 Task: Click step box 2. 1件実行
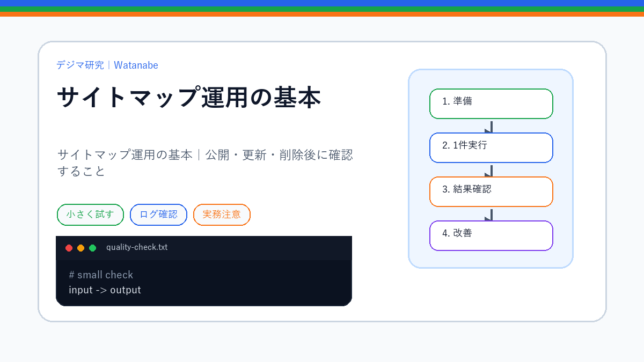coord(491,147)
